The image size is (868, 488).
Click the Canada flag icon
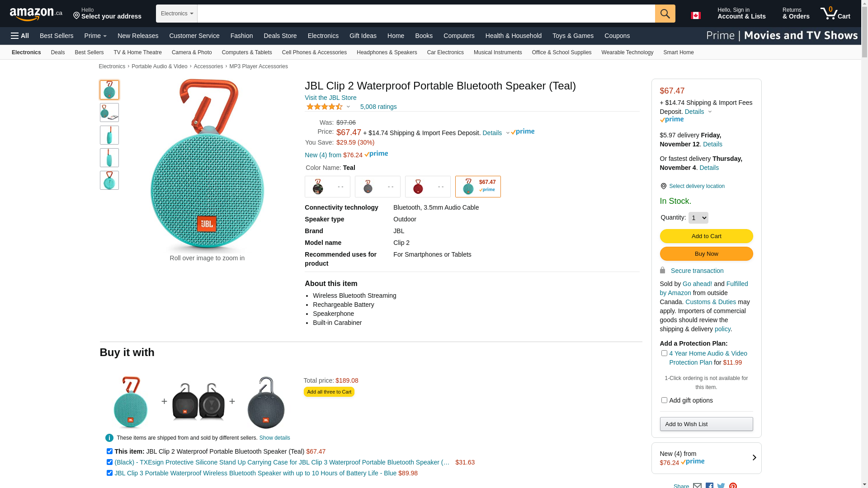(695, 15)
